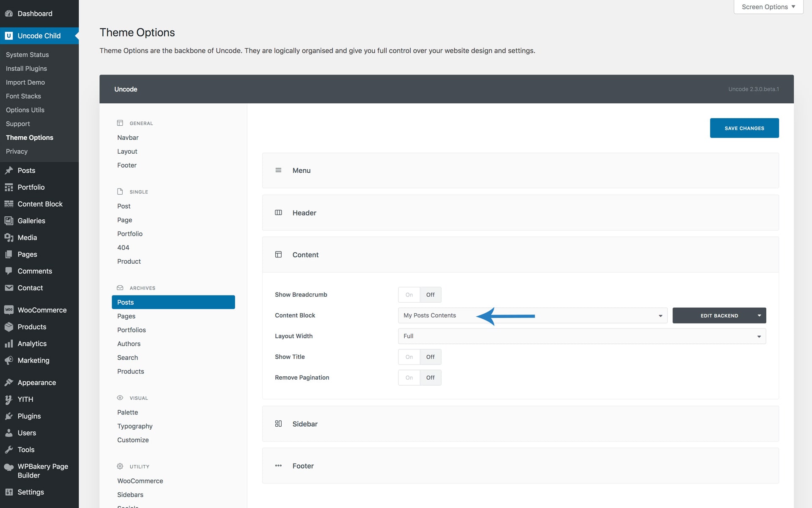The image size is (812, 508).
Task: Select Typography in Visual options
Action: (135, 426)
